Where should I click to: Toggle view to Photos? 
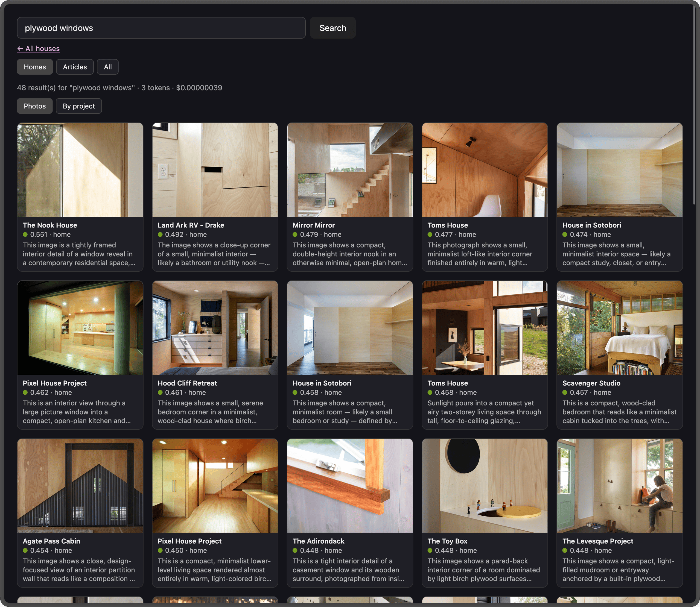34,106
